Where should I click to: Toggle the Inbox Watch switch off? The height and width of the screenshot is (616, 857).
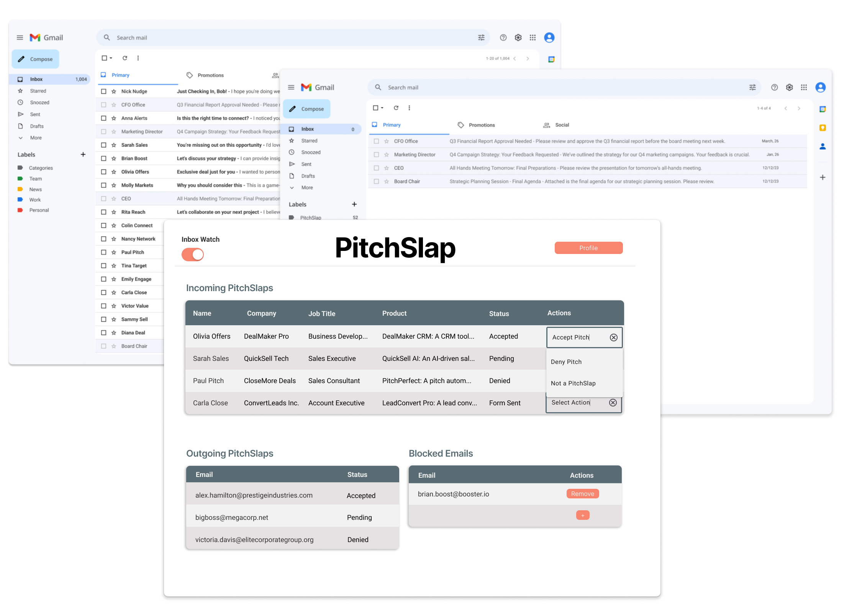[x=193, y=254]
